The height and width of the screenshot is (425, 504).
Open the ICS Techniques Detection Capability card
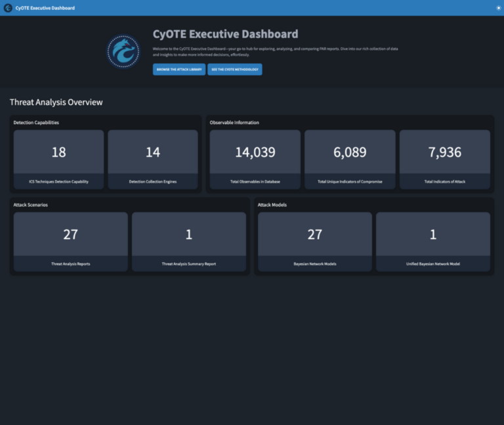click(x=59, y=159)
